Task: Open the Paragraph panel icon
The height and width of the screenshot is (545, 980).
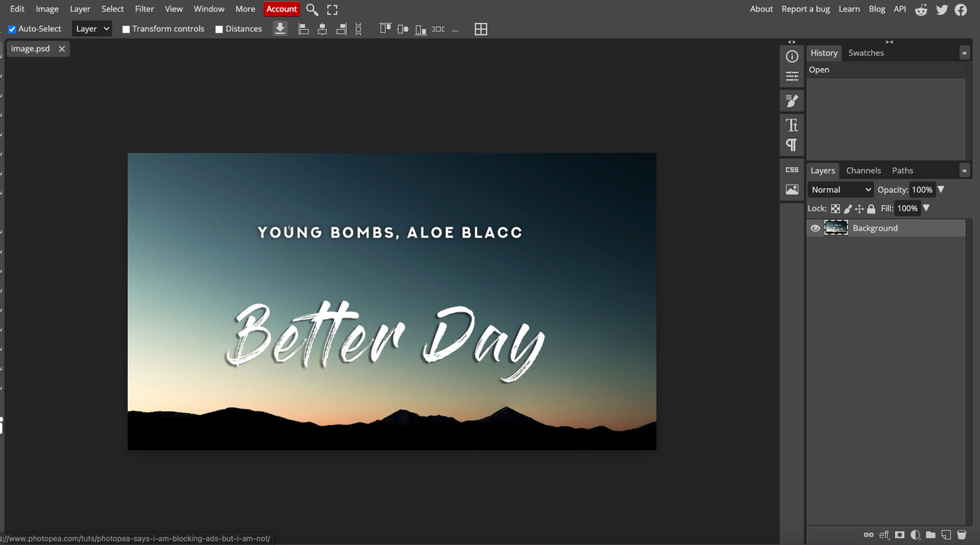Action: 792,145
